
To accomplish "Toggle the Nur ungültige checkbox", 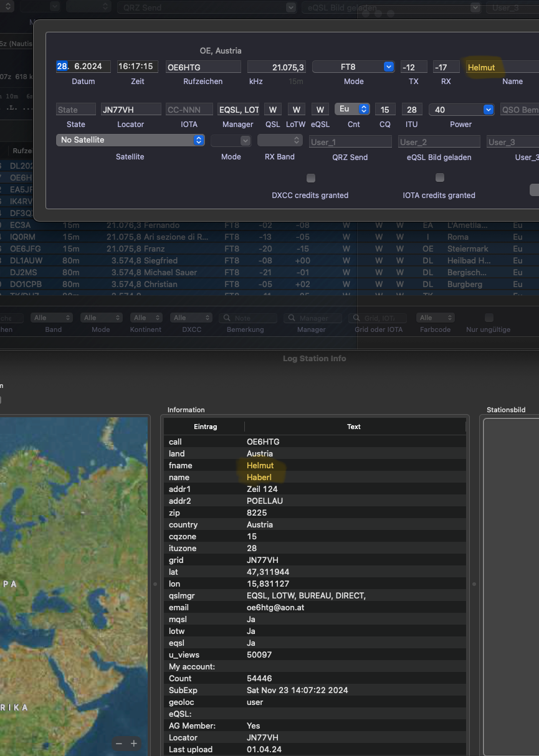I will (x=489, y=318).
